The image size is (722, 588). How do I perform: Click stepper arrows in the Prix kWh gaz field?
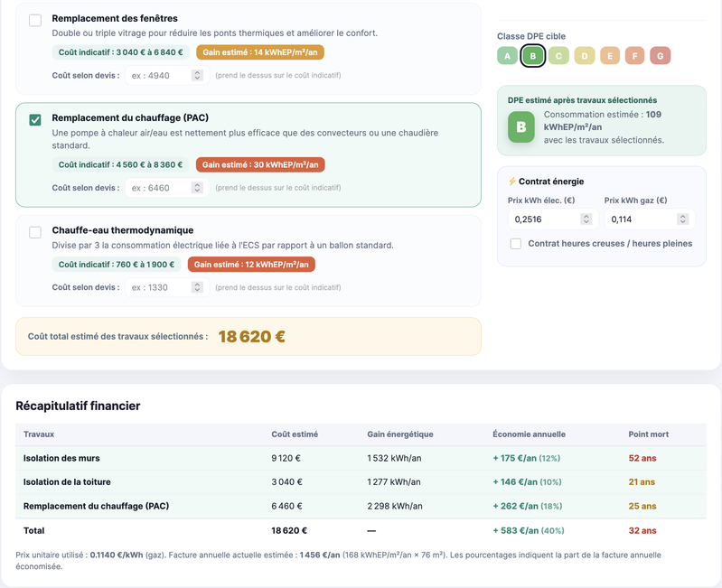tap(683, 219)
